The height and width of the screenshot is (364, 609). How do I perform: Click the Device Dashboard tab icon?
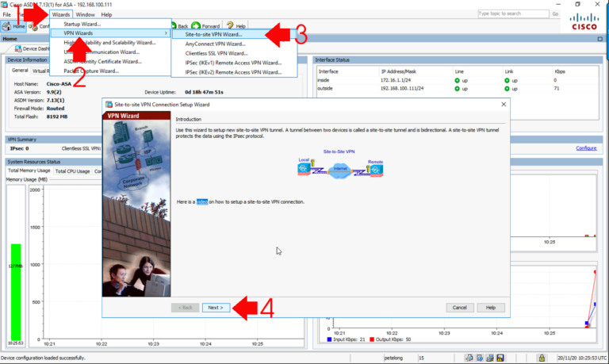tap(18, 48)
